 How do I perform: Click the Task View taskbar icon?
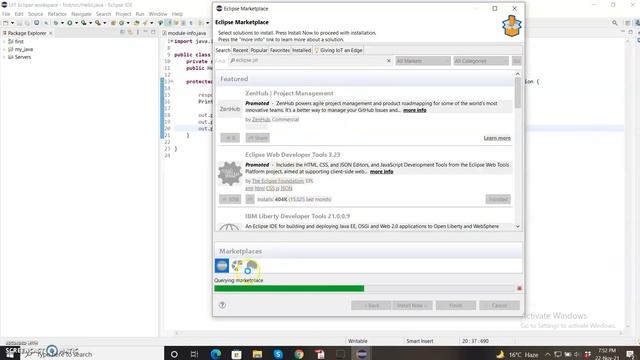[x=195, y=354]
